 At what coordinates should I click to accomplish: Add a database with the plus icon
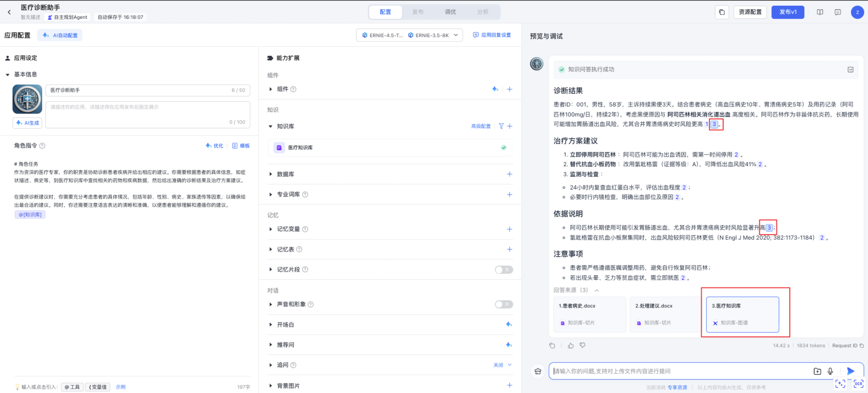tap(509, 174)
